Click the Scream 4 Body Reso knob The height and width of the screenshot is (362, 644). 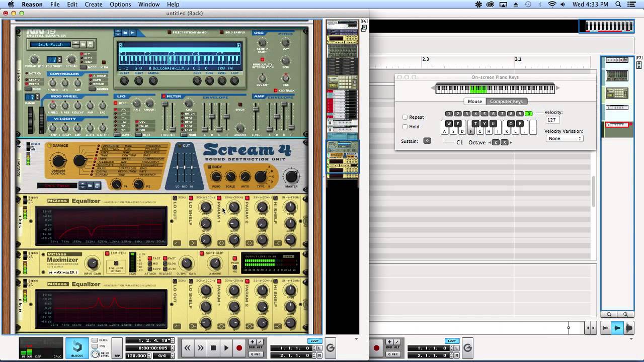(x=216, y=176)
